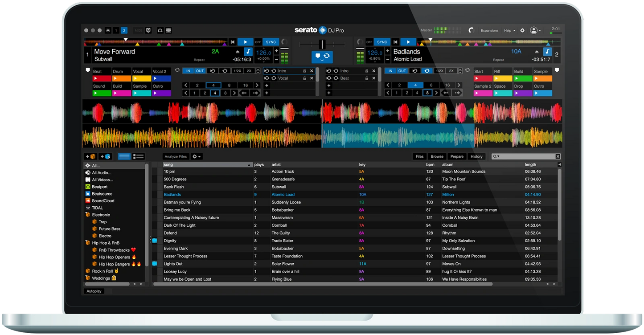
Task: Create a new crate
Action: (90, 156)
